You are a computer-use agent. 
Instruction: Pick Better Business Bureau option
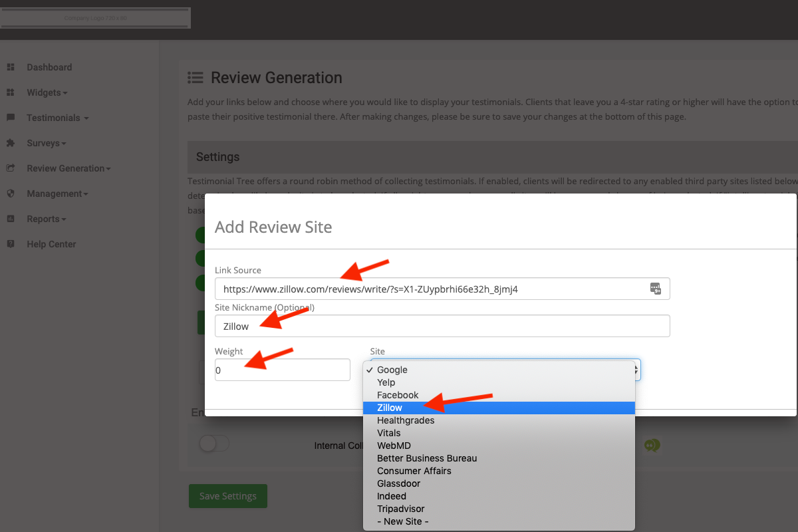pos(499,458)
